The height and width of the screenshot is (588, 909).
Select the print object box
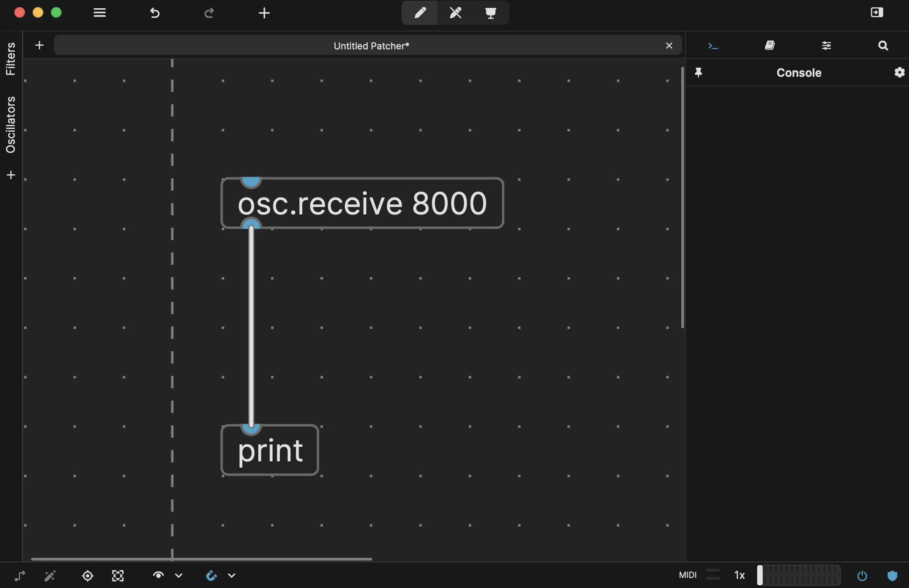point(270,450)
